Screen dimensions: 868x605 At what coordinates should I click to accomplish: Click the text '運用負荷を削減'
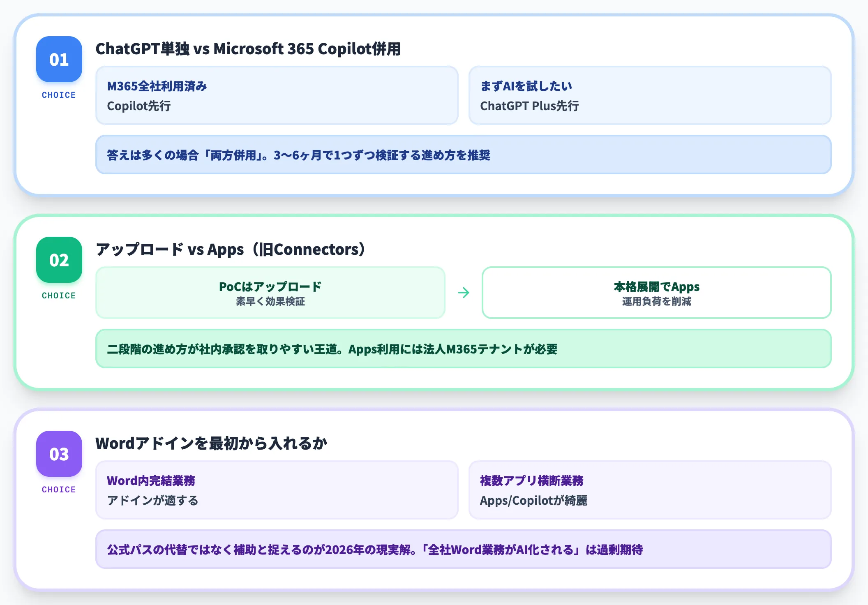click(657, 302)
